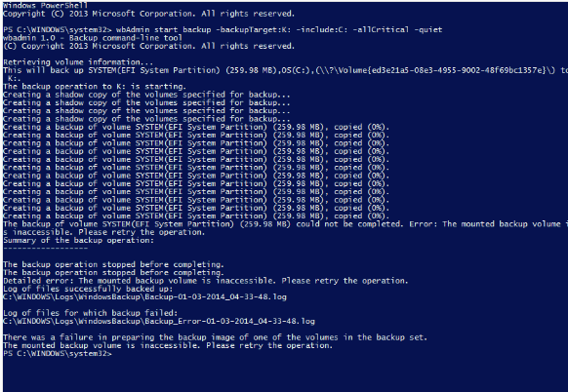Viewport: 568px width, 392px height.
Task: Click the first "Creating a backup of volume SYSTEM" line
Action: click(196, 127)
